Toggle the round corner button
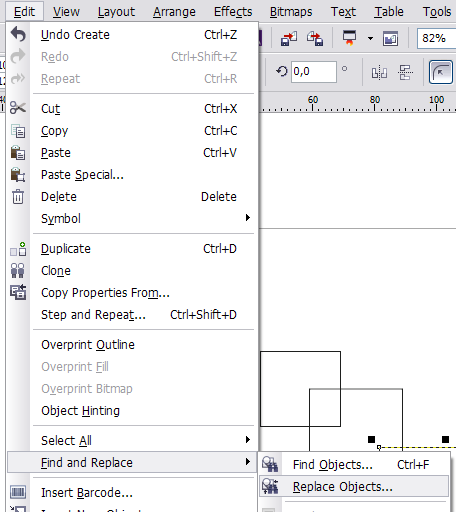 (441, 72)
